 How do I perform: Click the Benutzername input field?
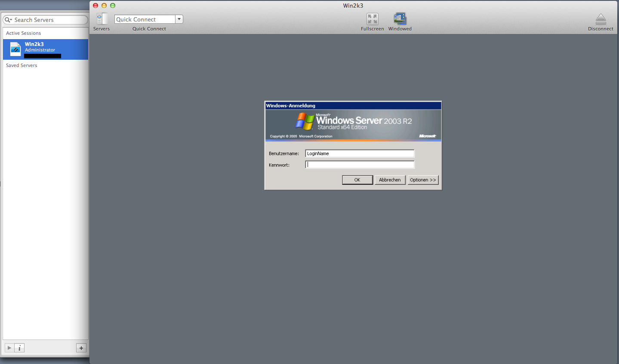(x=360, y=153)
